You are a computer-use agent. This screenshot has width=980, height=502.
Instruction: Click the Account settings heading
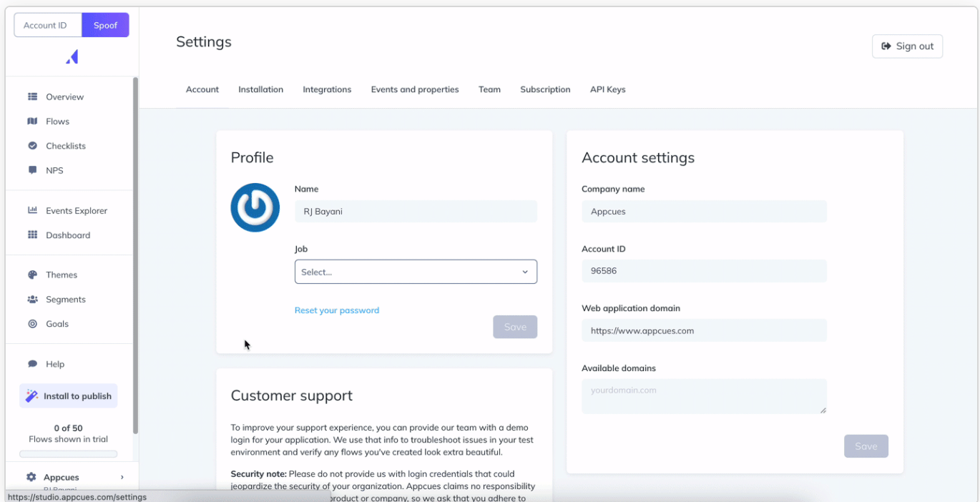point(638,158)
